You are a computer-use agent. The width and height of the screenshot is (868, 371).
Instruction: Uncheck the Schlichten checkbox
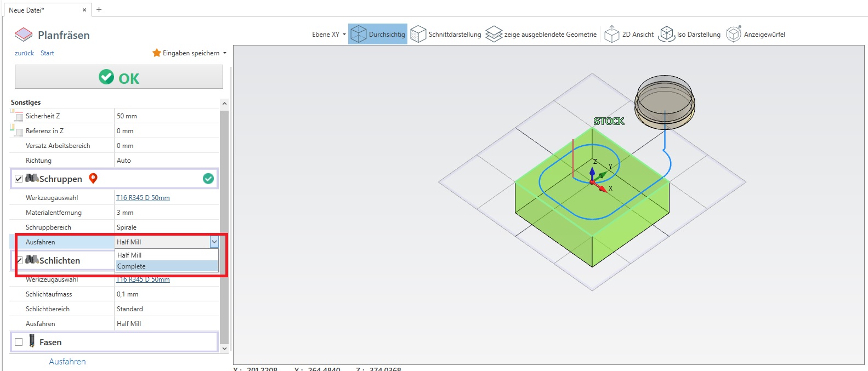point(20,260)
